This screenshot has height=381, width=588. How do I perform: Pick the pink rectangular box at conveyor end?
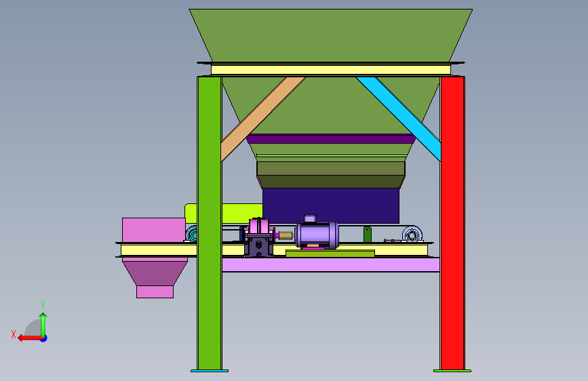coord(153,230)
